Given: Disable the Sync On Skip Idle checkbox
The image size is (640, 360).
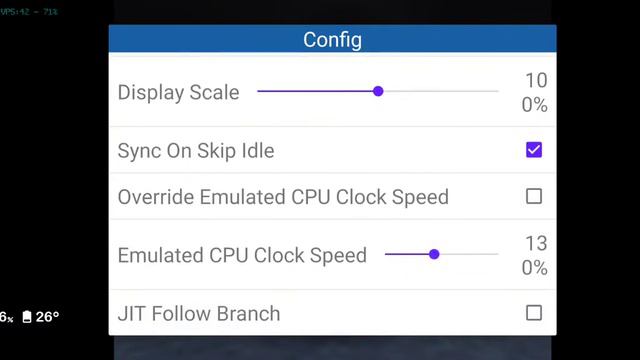Looking at the screenshot, I should (x=534, y=150).
